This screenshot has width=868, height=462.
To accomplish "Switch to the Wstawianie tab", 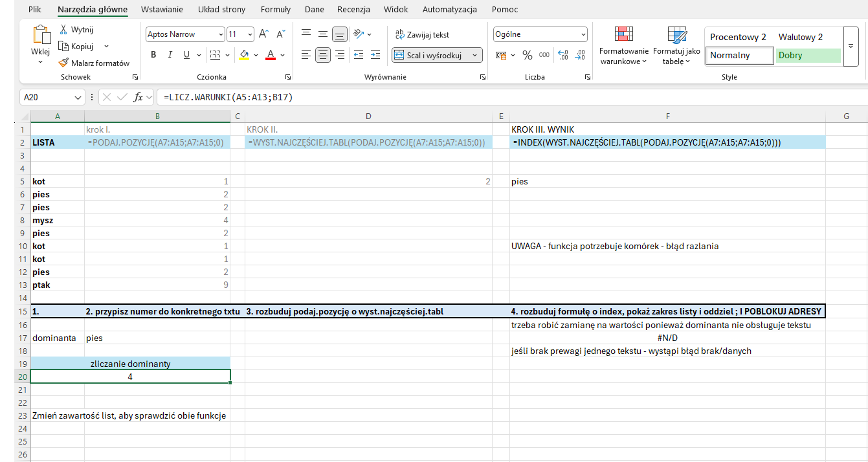I will (162, 10).
